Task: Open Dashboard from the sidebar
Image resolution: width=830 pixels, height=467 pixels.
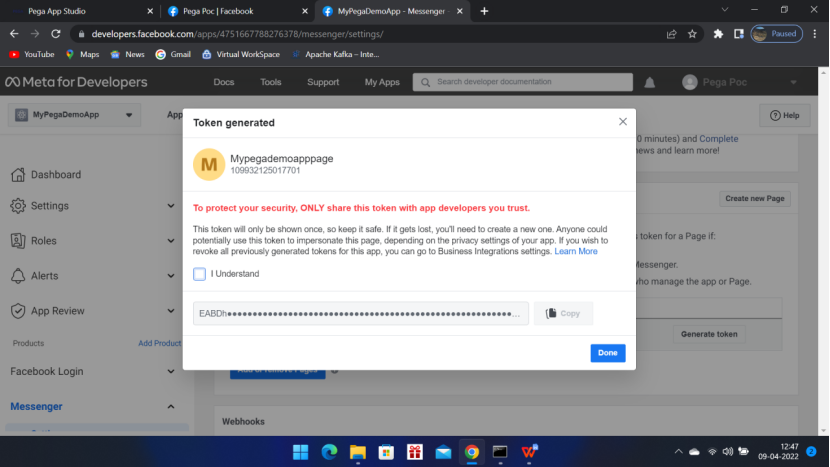Action: click(56, 175)
